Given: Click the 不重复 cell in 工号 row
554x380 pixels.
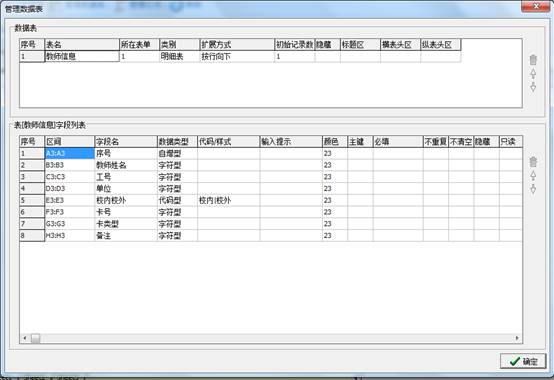Looking at the screenshot, I should point(436,177).
